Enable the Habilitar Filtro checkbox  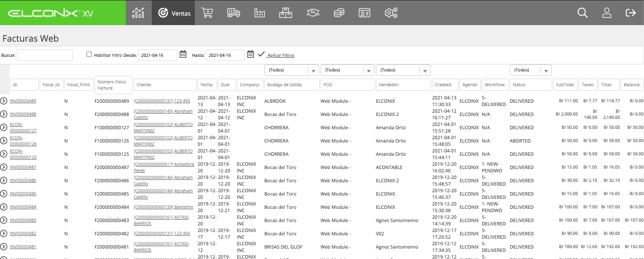tap(89, 54)
